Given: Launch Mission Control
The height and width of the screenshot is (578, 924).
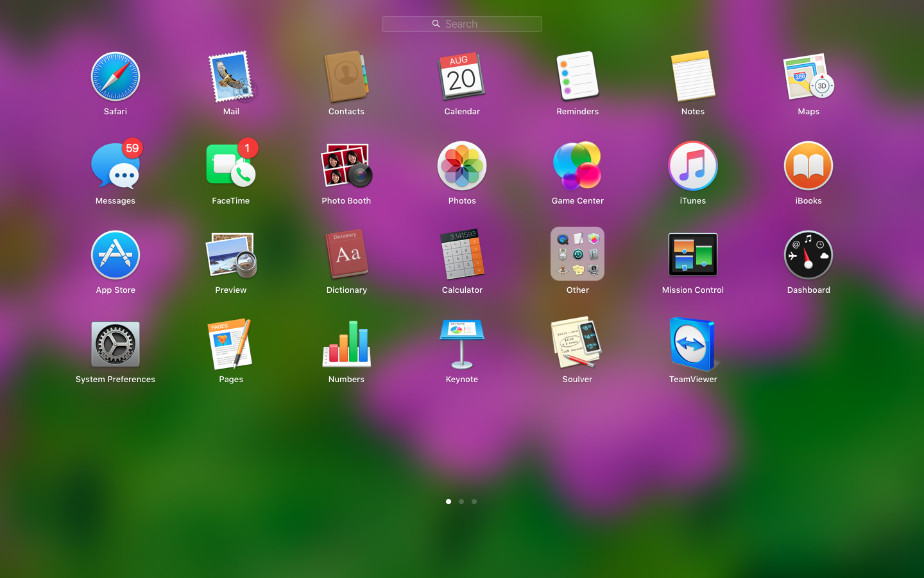Looking at the screenshot, I should click(x=693, y=255).
